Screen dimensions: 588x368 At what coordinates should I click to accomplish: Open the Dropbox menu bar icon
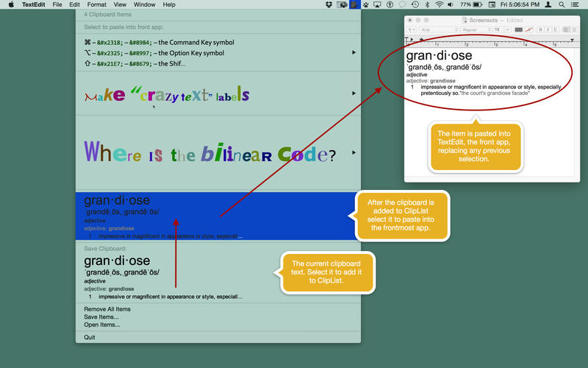(329, 4)
